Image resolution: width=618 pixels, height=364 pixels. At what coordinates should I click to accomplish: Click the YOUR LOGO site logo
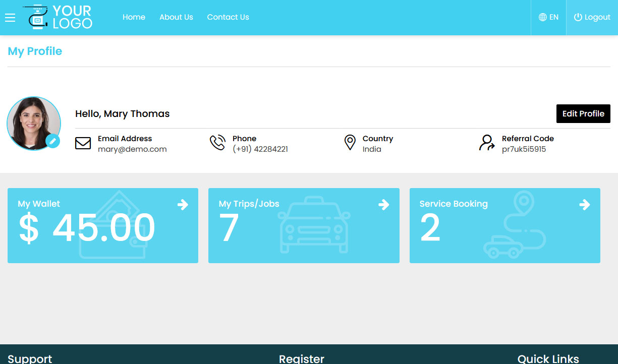(x=58, y=17)
